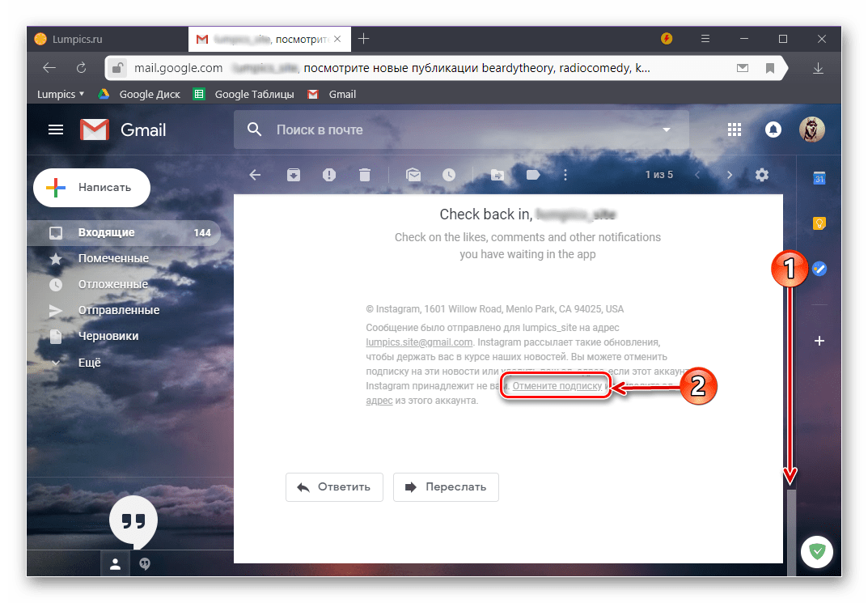Image resolution: width=868 pixels, height=603 pixels.
Task: Click the Gmail logo
Action: pyautogui.click(x=123, y=130)
